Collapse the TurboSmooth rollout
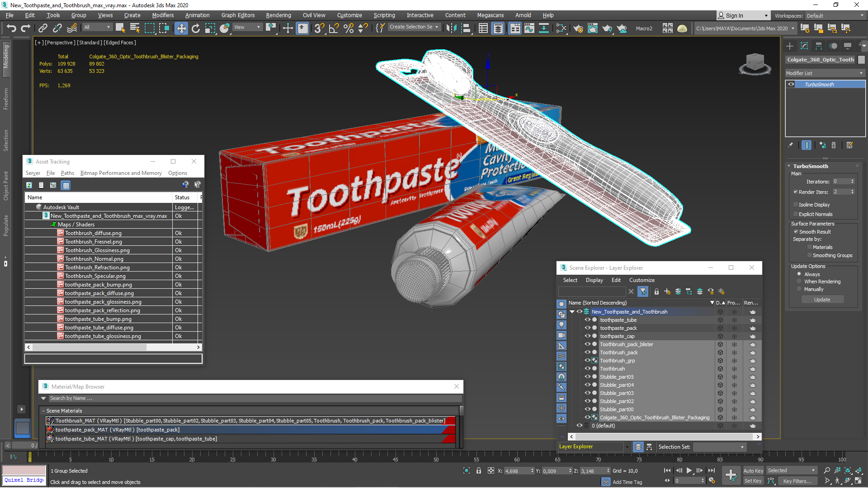The width and height of the screenshot is (868, 488). coord(789,166)
